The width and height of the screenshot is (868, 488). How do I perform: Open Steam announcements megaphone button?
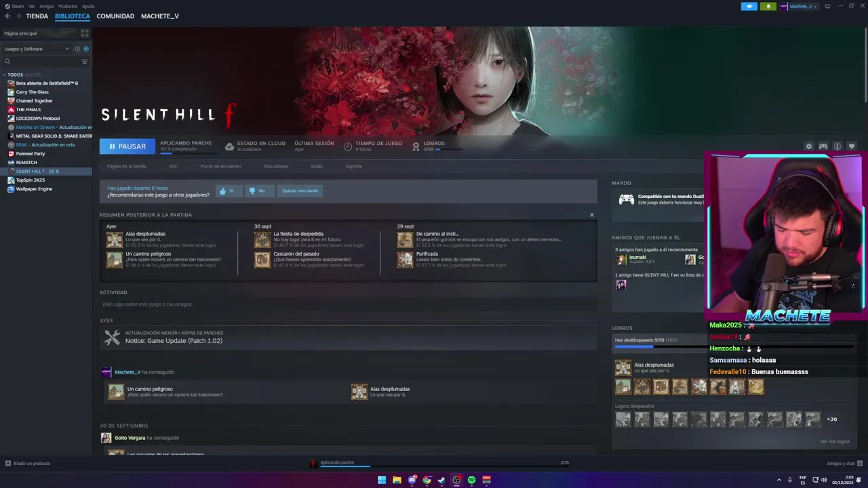tap(749, 6)
